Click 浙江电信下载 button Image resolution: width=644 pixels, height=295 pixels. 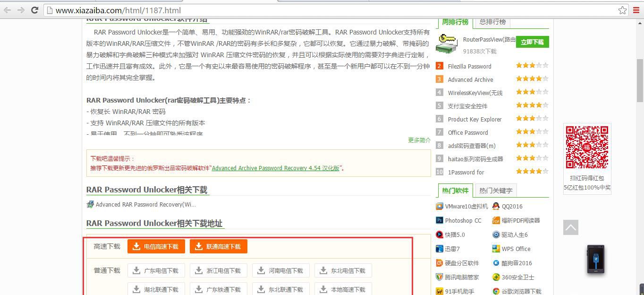point(219,270)
